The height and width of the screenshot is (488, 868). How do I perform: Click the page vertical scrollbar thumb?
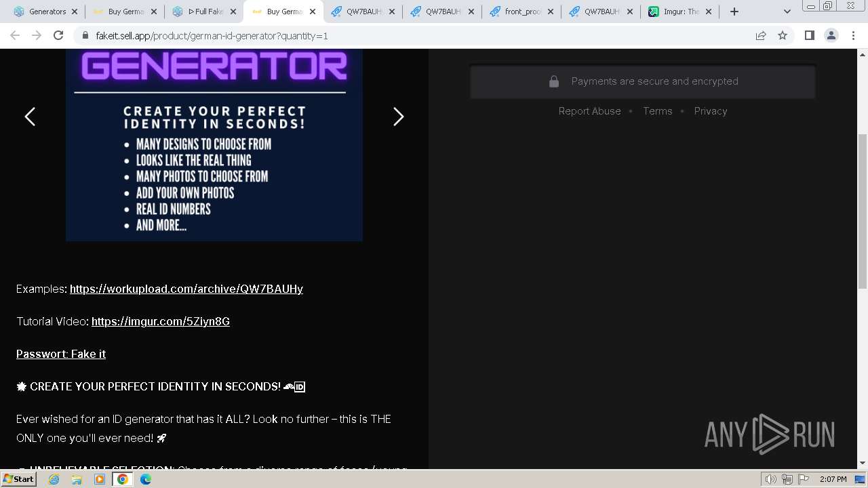862,211
